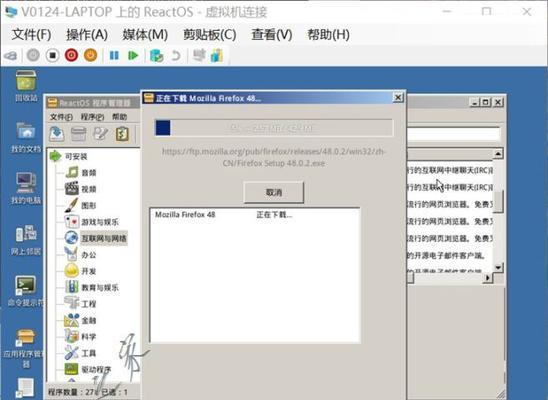Screen dimensions: 548x400
Task: Click the Start VM toolbar icon
Action: [34, 55]
